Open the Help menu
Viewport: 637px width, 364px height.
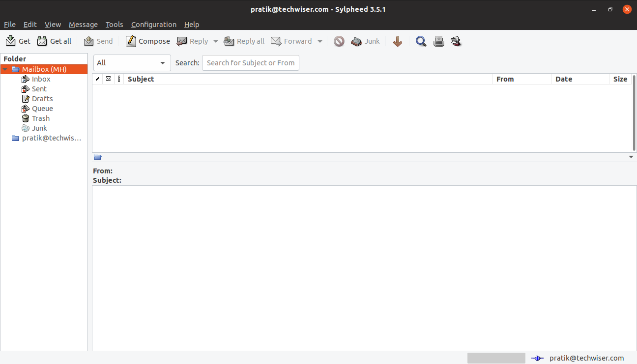[192, 25]
